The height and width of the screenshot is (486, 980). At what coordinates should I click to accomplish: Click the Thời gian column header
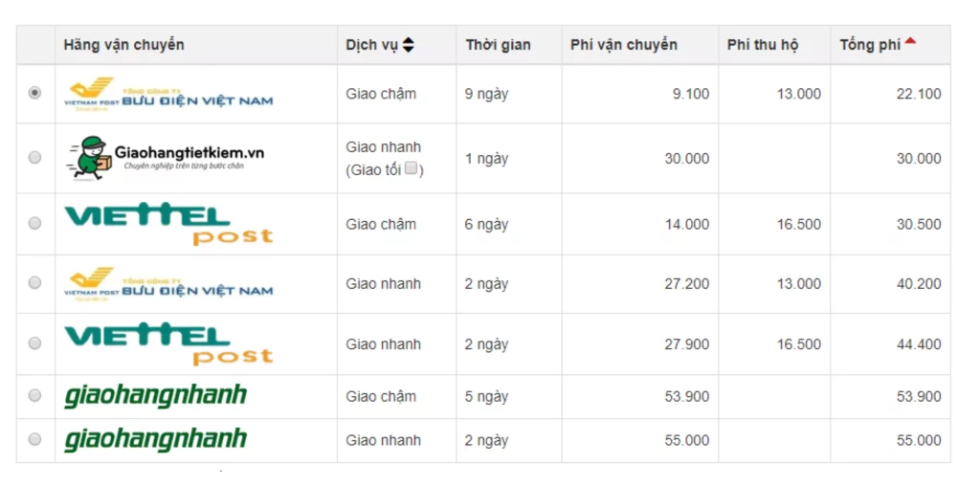[x=498, y=45]
